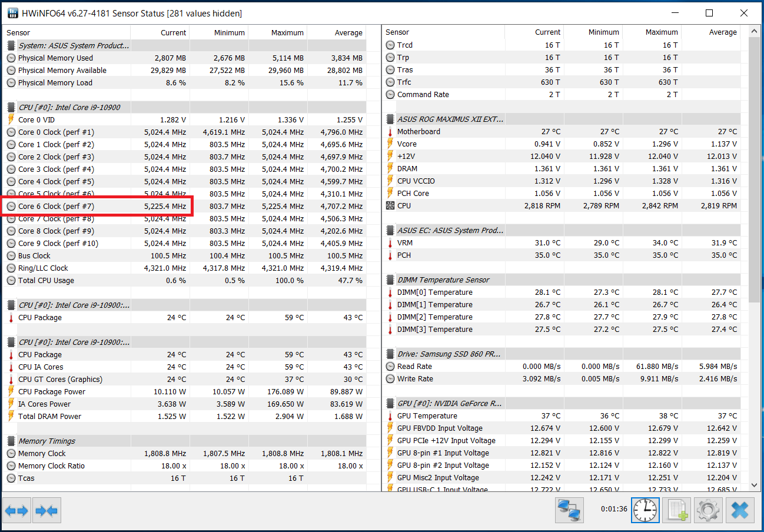Select the GPU Misc2 Input Voltage row
764x532 pixels.
click(x=561, y=477)
